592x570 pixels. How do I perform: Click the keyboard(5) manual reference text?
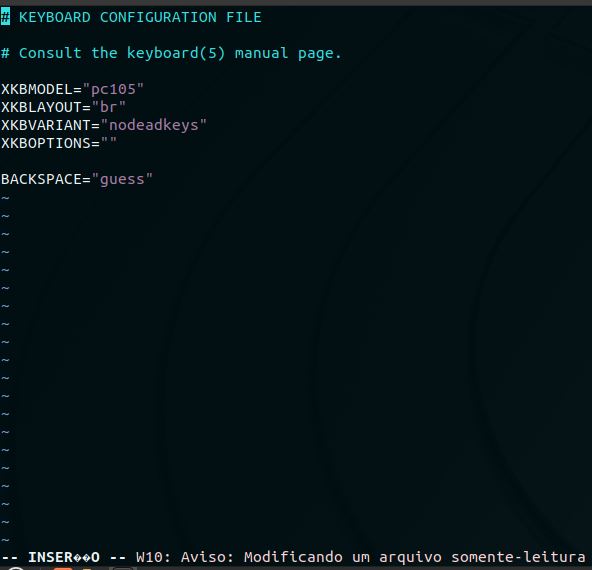click(x=176, y=53)
